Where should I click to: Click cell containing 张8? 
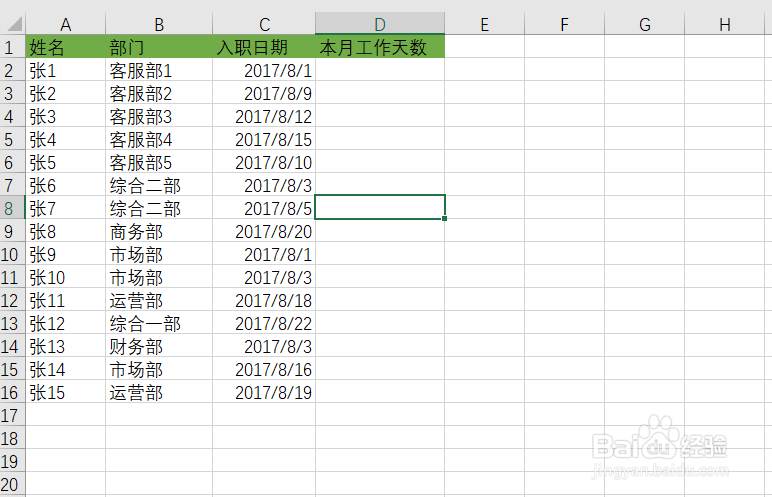pyautogui.click(x=65, y=231)
